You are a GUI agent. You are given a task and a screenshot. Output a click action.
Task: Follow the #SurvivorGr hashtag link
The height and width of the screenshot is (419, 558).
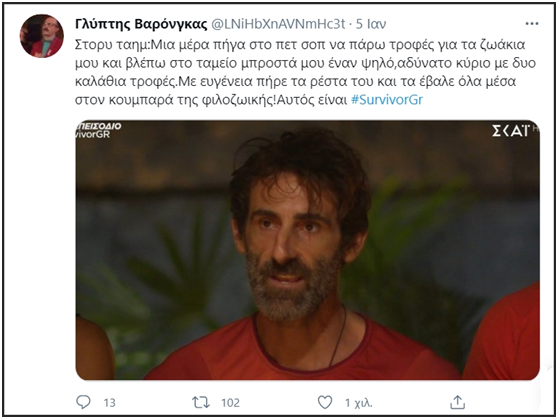(x=387, y=100)
